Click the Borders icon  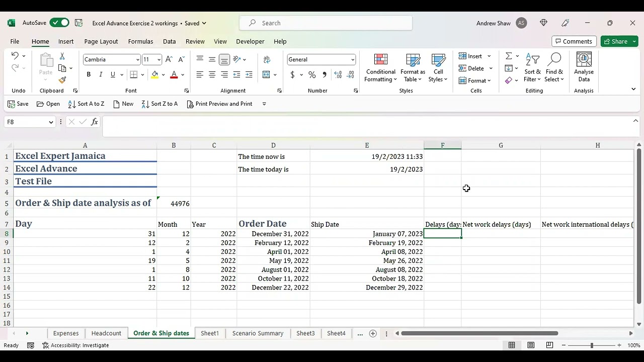[133, 74]
